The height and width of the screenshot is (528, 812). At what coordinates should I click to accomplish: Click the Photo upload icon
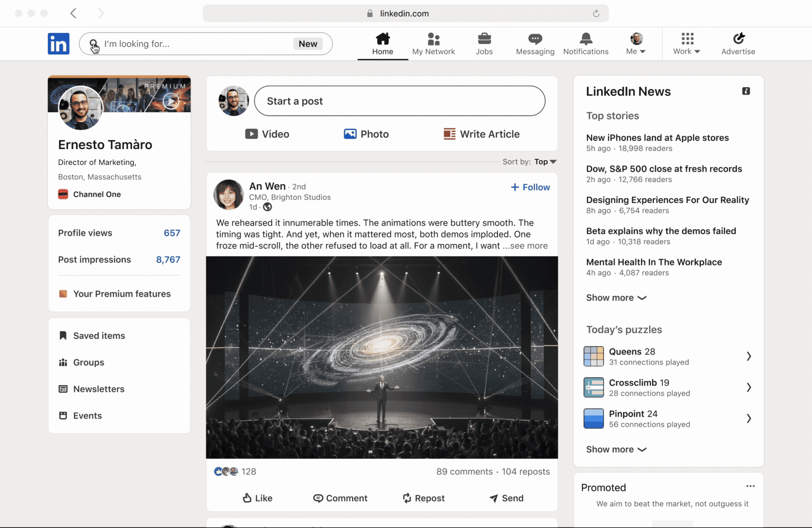350,134
